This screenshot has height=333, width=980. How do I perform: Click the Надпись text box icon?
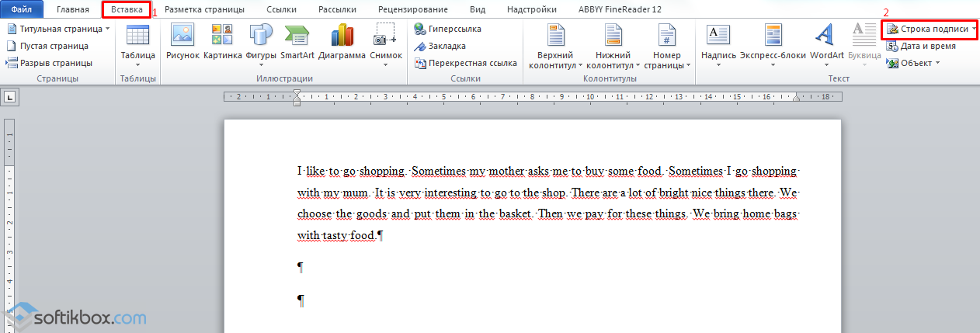point(718,36)
